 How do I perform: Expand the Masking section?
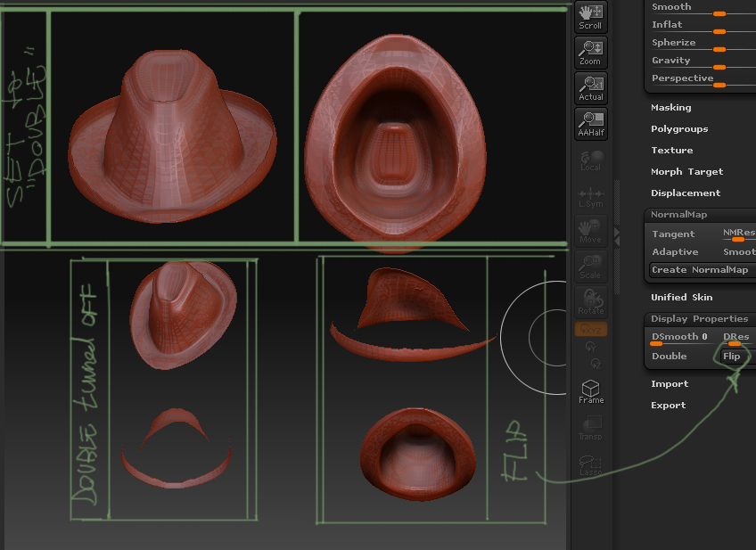pyautogui.click(x=670, y=108)
